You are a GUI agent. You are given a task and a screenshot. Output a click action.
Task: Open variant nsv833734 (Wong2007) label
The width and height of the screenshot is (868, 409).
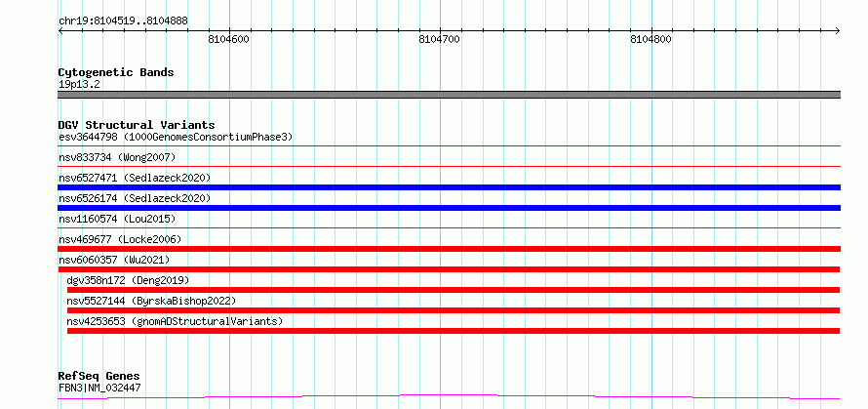(x=117, y=157)
